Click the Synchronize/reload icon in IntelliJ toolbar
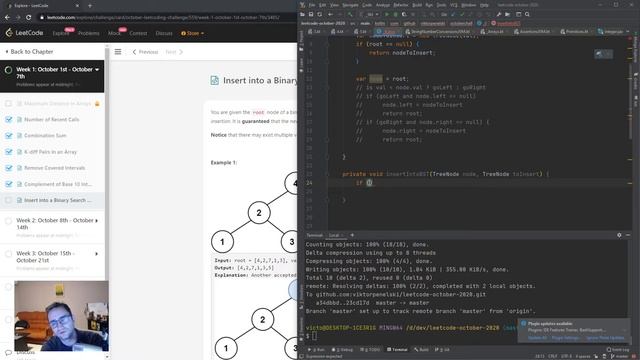Screen dimensions: 640x360 [x=320, y=14]
